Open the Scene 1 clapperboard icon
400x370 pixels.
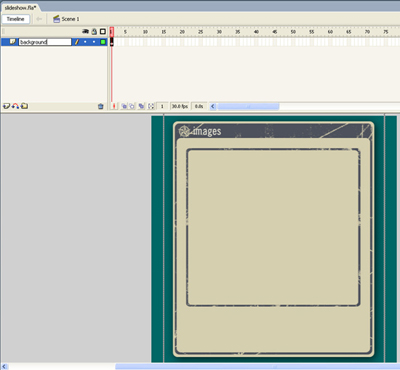(x=56, y=19)
